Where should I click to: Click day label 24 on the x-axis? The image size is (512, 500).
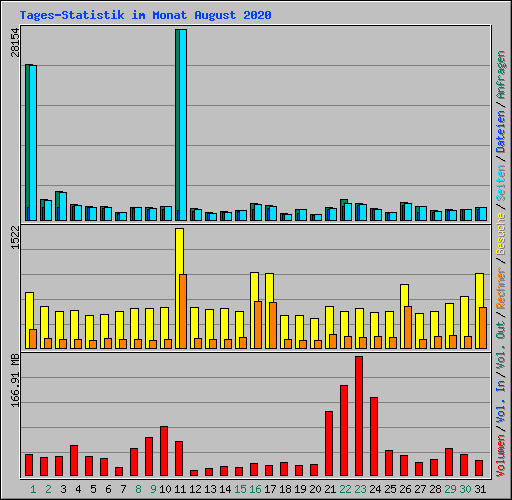pyautogui.click(x=375, y=489)
